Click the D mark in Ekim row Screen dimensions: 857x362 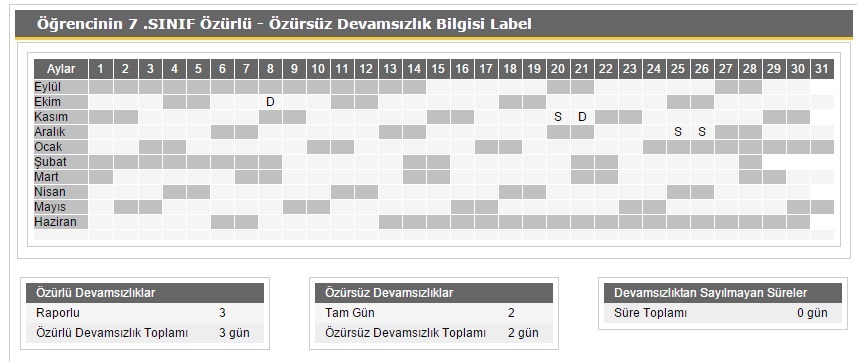(x=269, y=102)
